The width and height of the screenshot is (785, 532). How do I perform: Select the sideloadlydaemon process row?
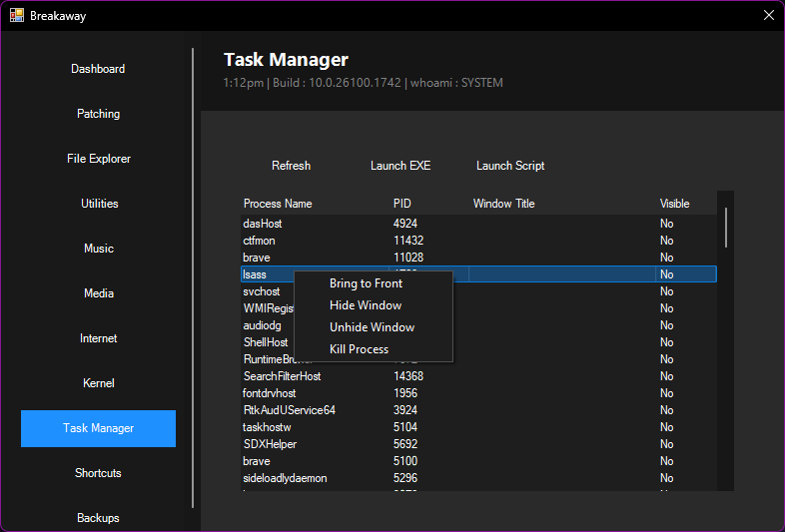click(x=478, y=478)
